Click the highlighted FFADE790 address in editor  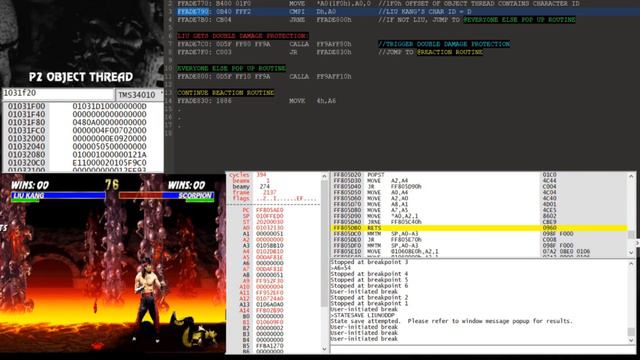click(x=193, y=11)
